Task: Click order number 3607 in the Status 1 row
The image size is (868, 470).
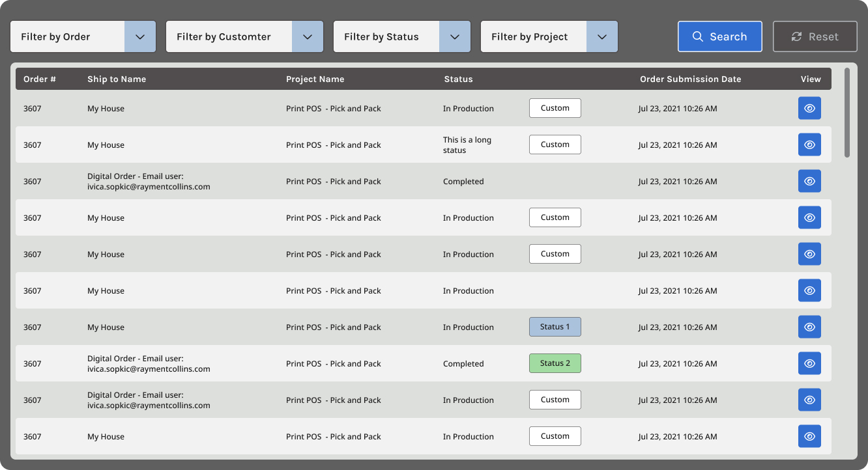Action: tap(33, 327)
